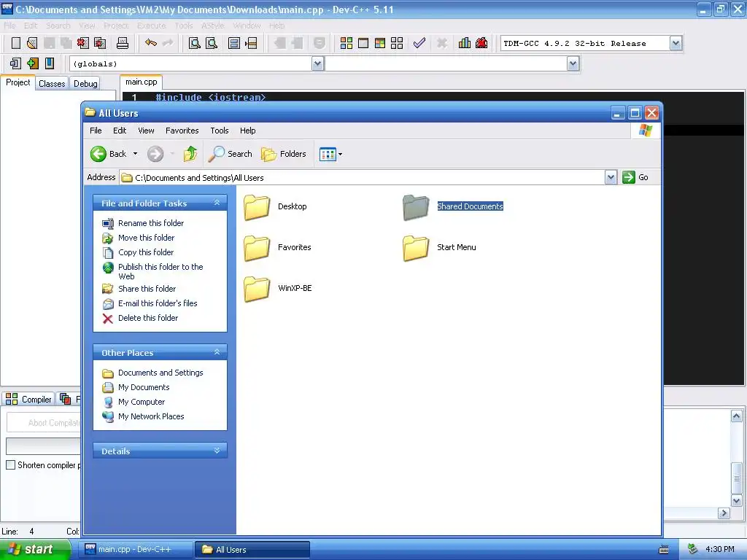
Task: Click the Compile & Run icon in Dev-C++
Action: 380,43
